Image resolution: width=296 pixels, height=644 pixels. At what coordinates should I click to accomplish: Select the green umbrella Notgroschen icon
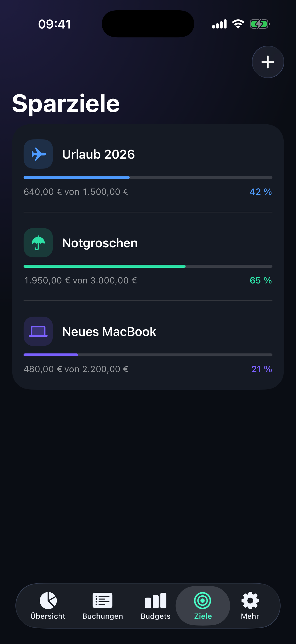pos(38,243)
